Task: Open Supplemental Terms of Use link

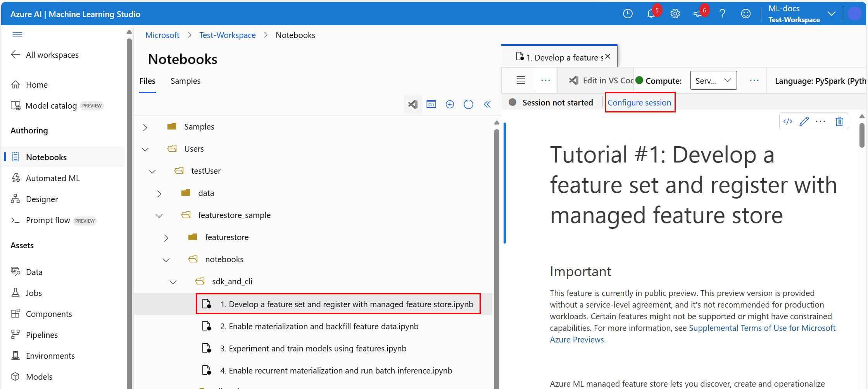Action: 692,334
